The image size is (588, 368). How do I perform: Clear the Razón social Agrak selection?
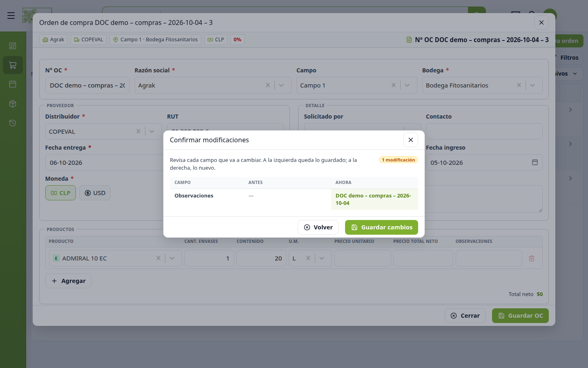pyautogui.click(x=268, y=85)
